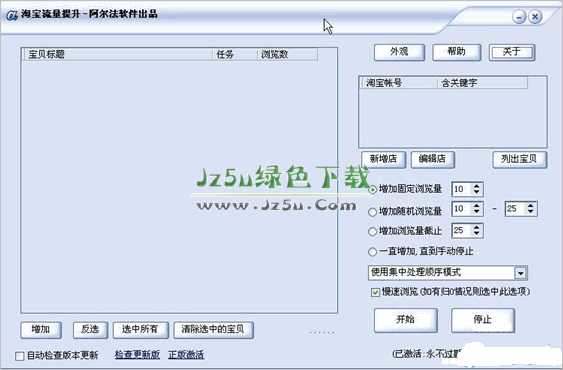Select 增加随机浏览量 radio option
Screen dimensions: 563x370
[x=372, y=212]
